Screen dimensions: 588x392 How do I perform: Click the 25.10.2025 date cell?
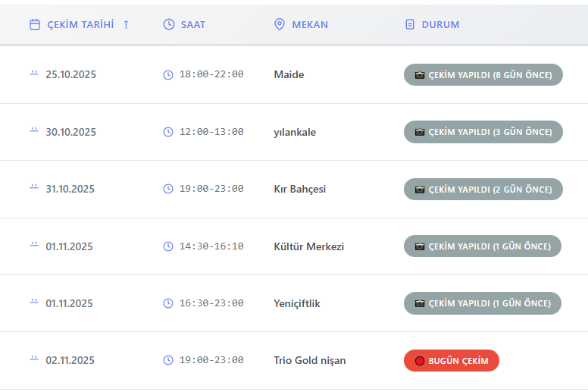coord(70,74)
